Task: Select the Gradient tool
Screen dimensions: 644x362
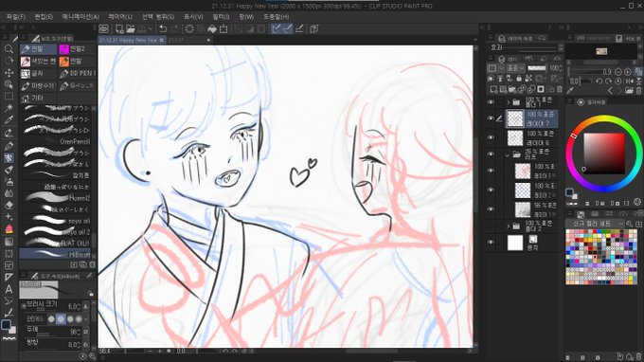Action: click(x=9, y=242)
